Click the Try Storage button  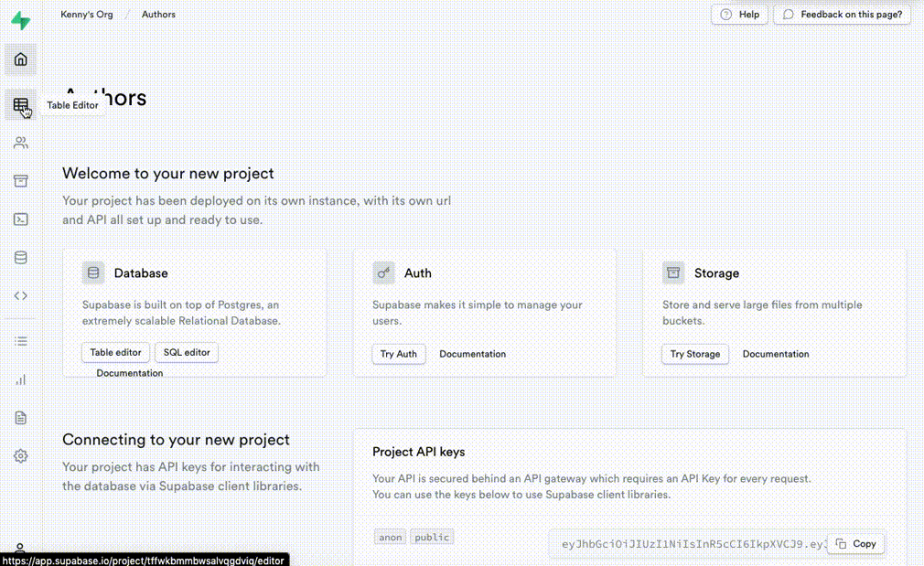[x=695, y=354]
